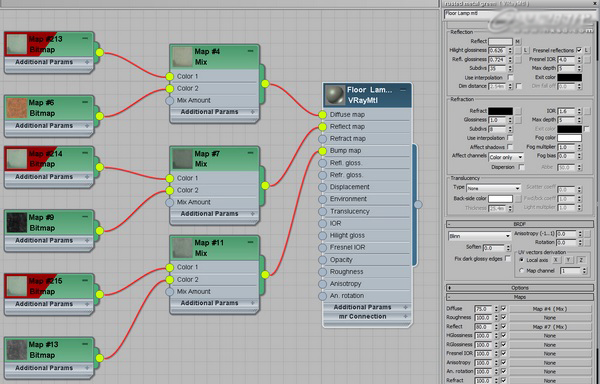Enable the Dispersion checkbox

[x=521, y=167]
